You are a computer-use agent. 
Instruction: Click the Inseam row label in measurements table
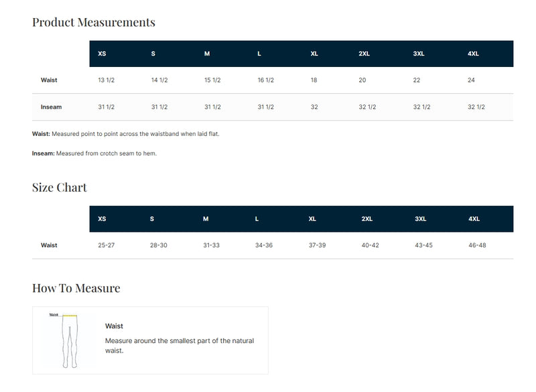click(51, 107)
